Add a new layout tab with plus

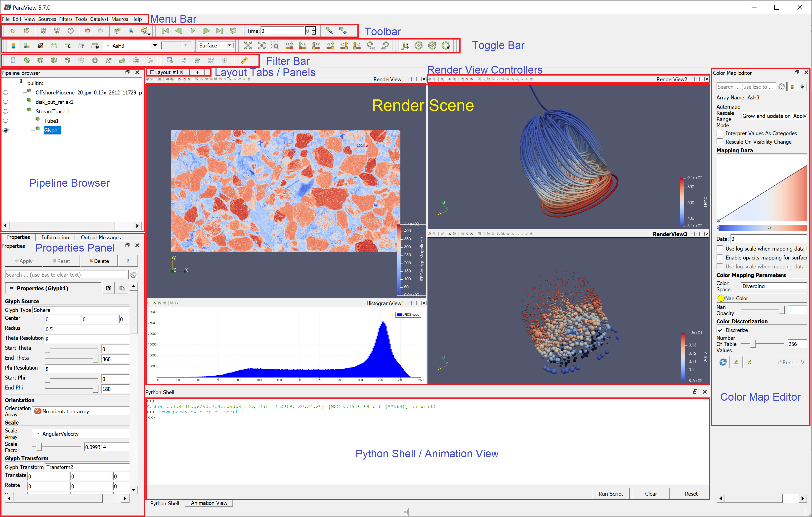(x=197, y=72)
